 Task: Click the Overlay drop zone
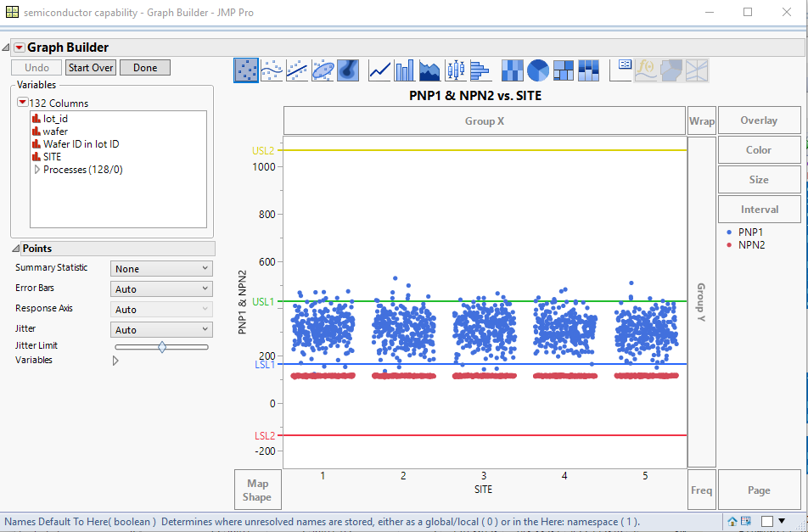[759, 120]
